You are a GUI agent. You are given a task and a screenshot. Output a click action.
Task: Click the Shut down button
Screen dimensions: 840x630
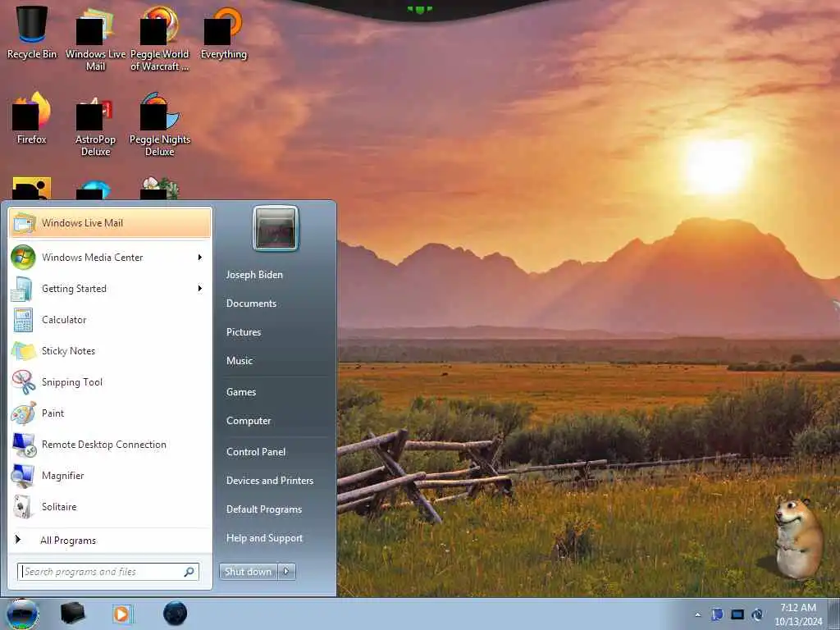(x=248, y=572)
